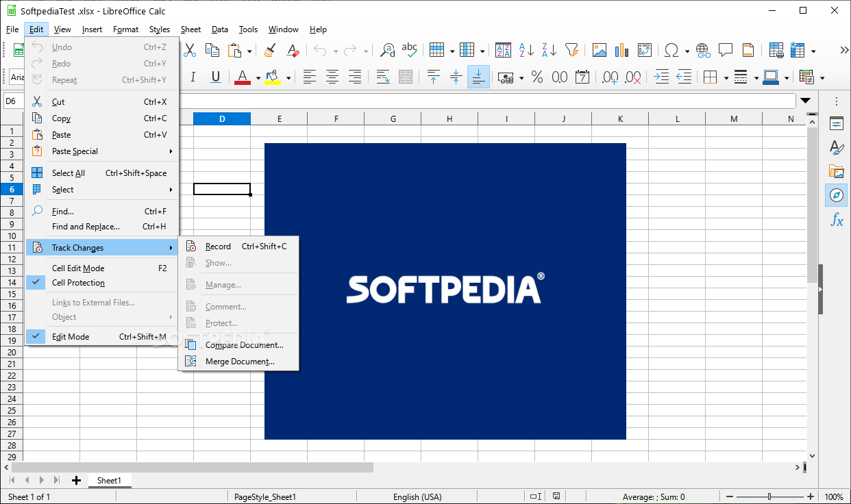
Task: Open the sidebar Gallery icon
Action: click(x=837, y=171)
